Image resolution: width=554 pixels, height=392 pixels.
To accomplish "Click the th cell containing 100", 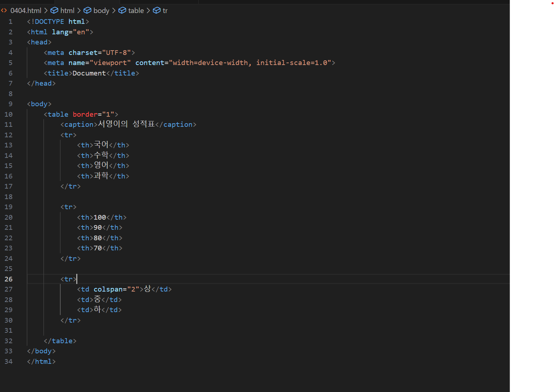I will [x=102, y=217].
